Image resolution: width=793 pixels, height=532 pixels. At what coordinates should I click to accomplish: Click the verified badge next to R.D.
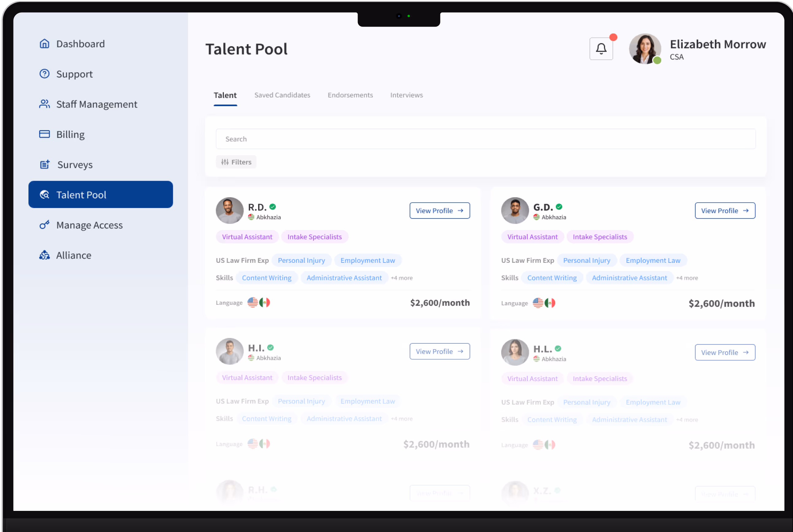point(274,207)
